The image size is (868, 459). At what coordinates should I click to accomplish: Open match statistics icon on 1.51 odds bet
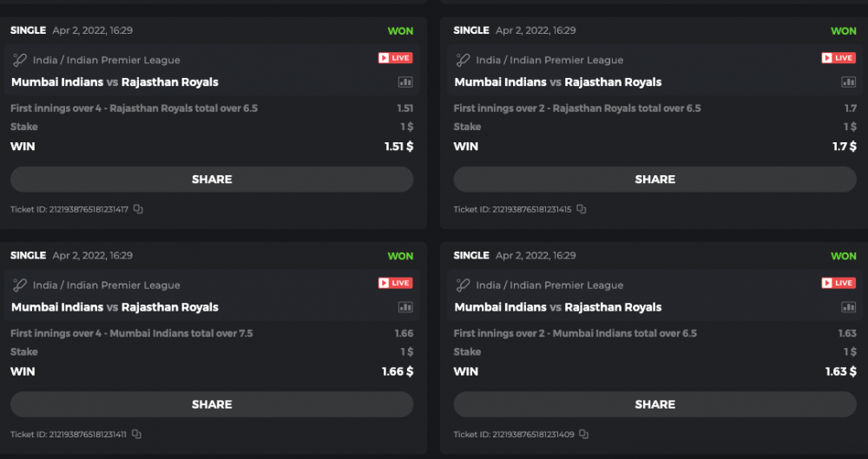tap(405, 82)
